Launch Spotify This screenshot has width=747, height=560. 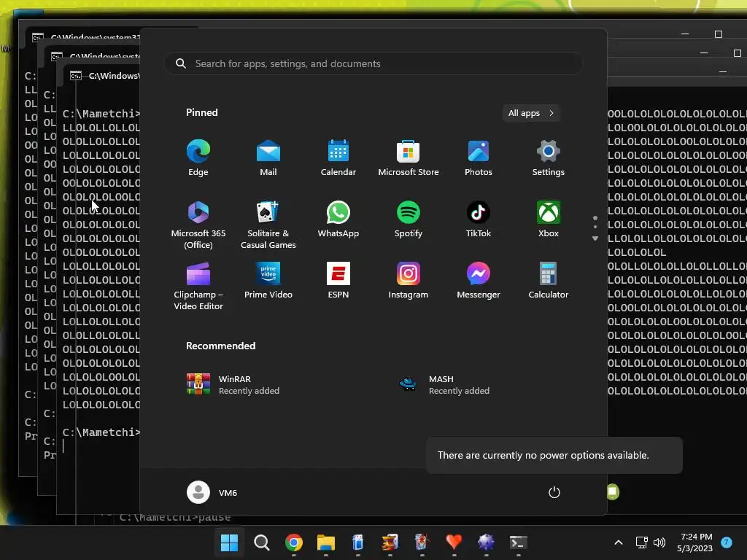(409, 219)
